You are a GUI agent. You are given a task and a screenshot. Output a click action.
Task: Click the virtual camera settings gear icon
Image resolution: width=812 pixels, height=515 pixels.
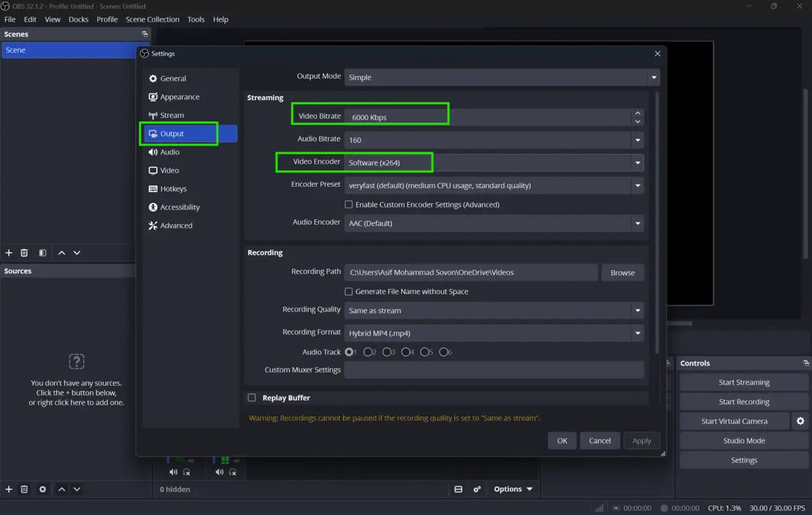pyautogui.click(x=800, y=421)
